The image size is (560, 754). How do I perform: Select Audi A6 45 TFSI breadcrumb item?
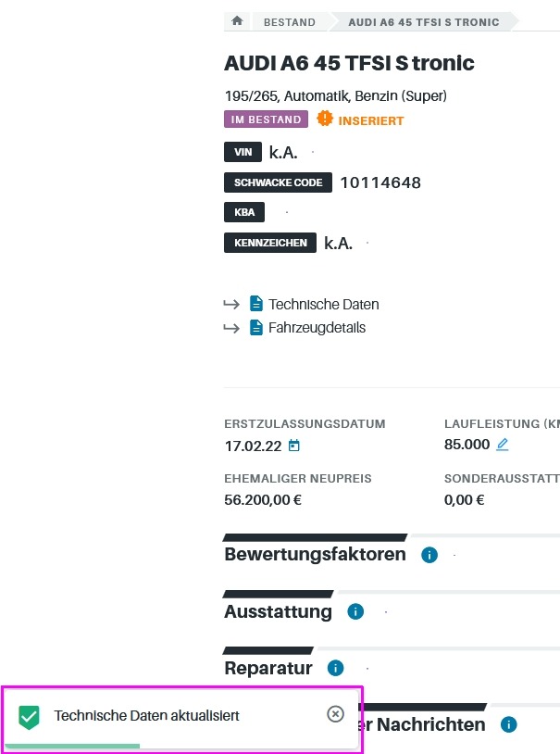pyautogui.click(x=424, y=22)
